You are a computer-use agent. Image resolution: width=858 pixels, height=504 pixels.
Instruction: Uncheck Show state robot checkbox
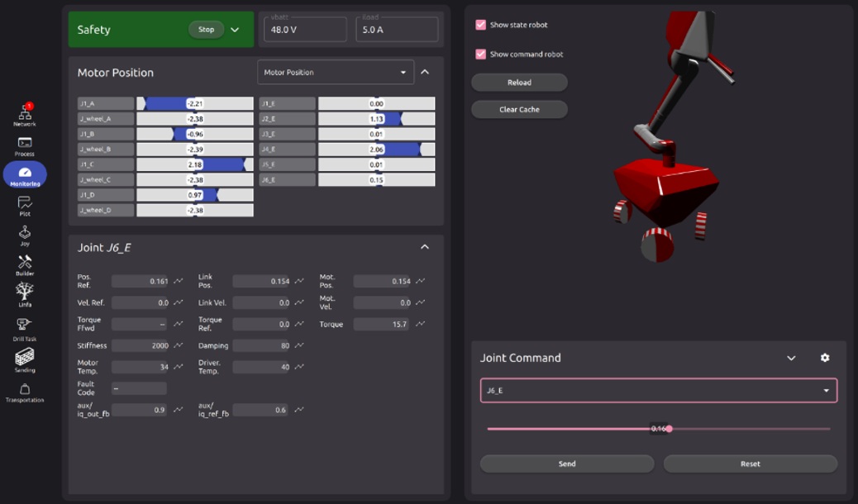pyautogui.click(x=480, y=25)
